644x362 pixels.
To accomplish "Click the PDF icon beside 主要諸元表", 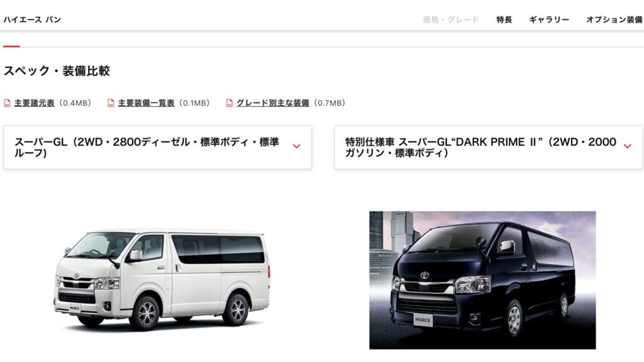I will 7,103.
